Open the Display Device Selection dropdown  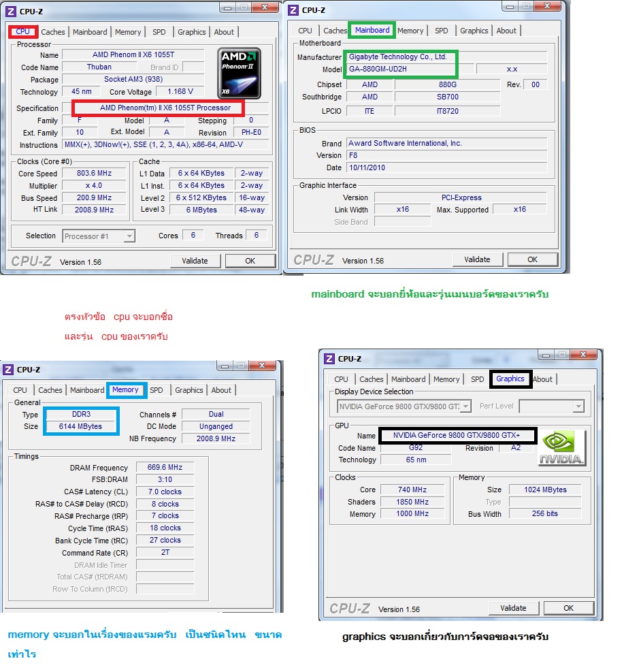466,406
